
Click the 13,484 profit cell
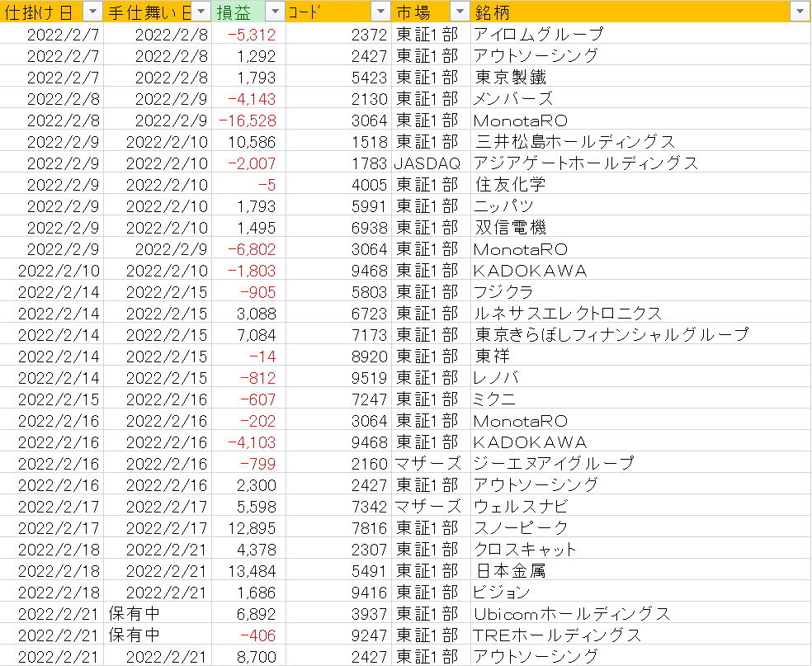click(x=248, y=571)
